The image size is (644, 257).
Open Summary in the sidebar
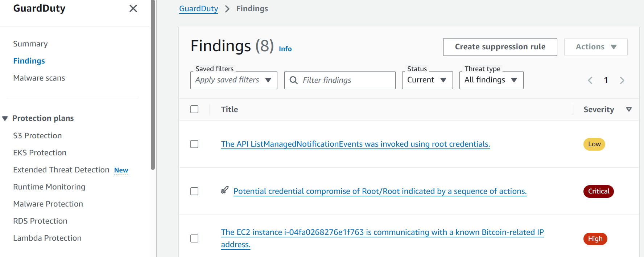pos(30,44)
